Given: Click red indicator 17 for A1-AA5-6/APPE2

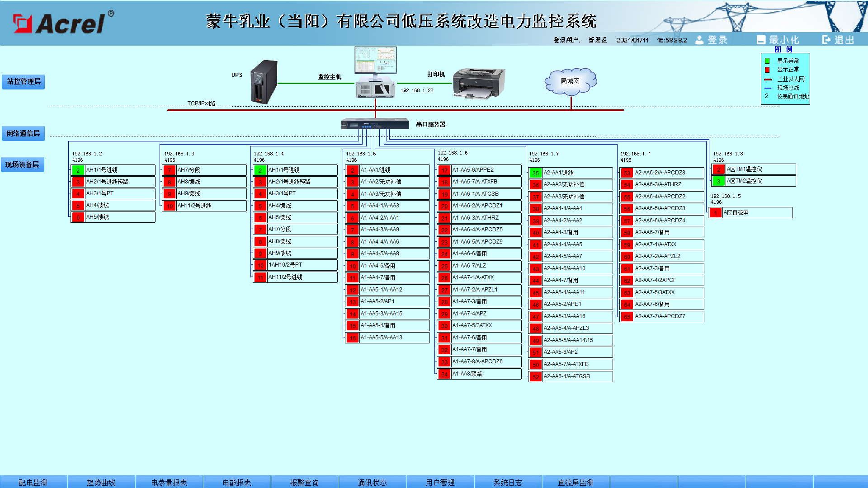Looking at the screenshot, I should click(x=444, y=170).
